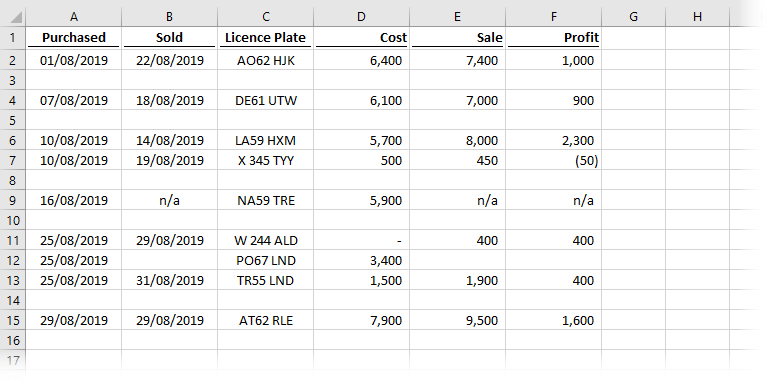Select row 7 header
768x381 pixels.
[13, 160]
